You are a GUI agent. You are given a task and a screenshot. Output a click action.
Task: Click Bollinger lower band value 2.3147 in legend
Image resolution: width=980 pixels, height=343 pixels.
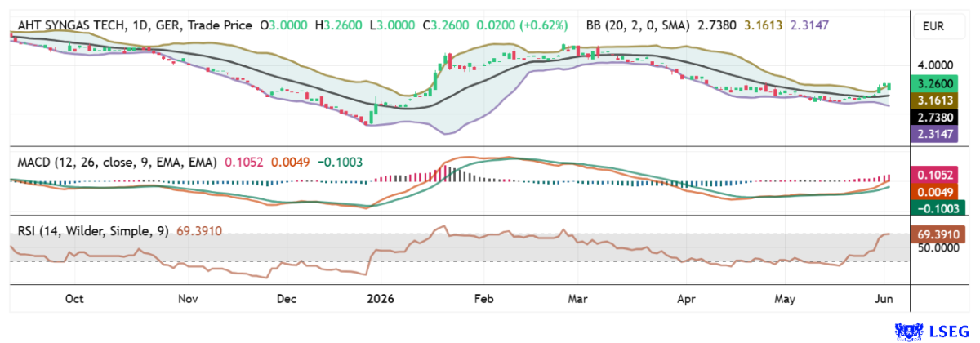(x=809, y=26)
